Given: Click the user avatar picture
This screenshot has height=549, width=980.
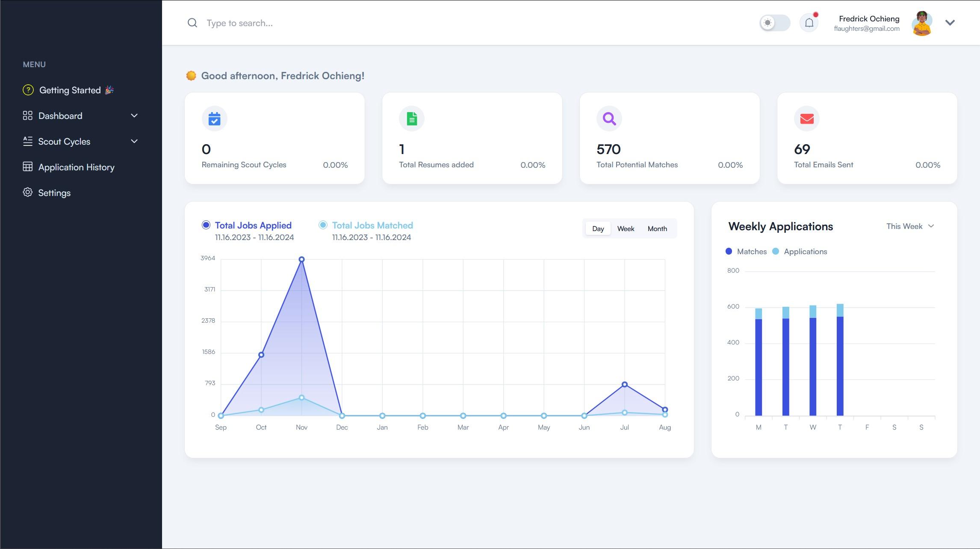Looking at the screenshot, I should (x=922, y=23).
